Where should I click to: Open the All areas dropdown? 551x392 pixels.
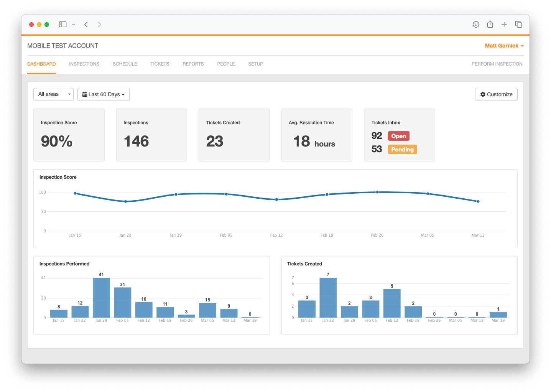(x=53, y=94)
